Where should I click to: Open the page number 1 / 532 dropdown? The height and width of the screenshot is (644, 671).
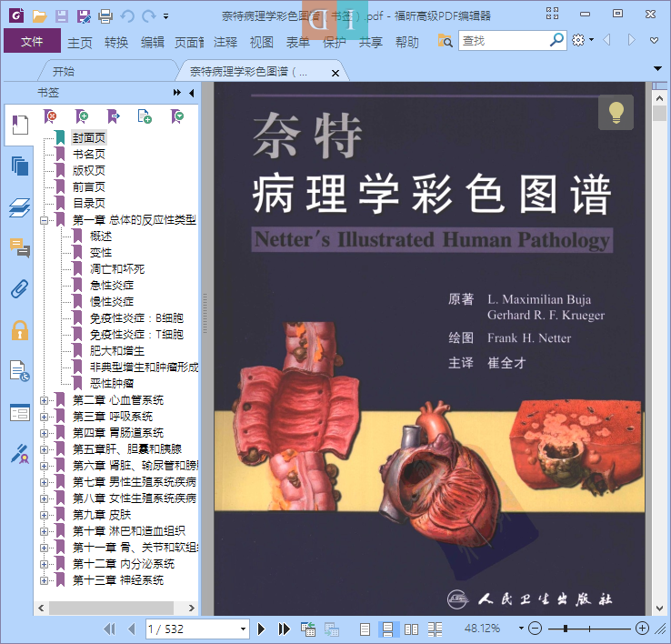[x=243, y=629]
